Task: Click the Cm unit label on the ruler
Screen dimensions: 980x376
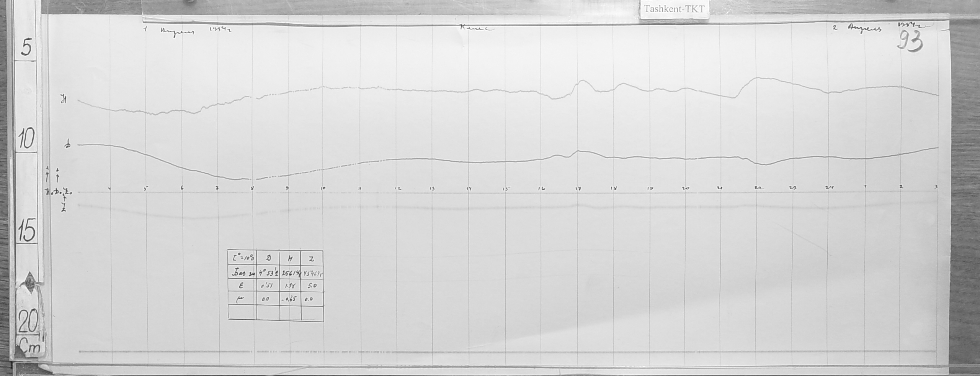Action: (x=29, y=347)
